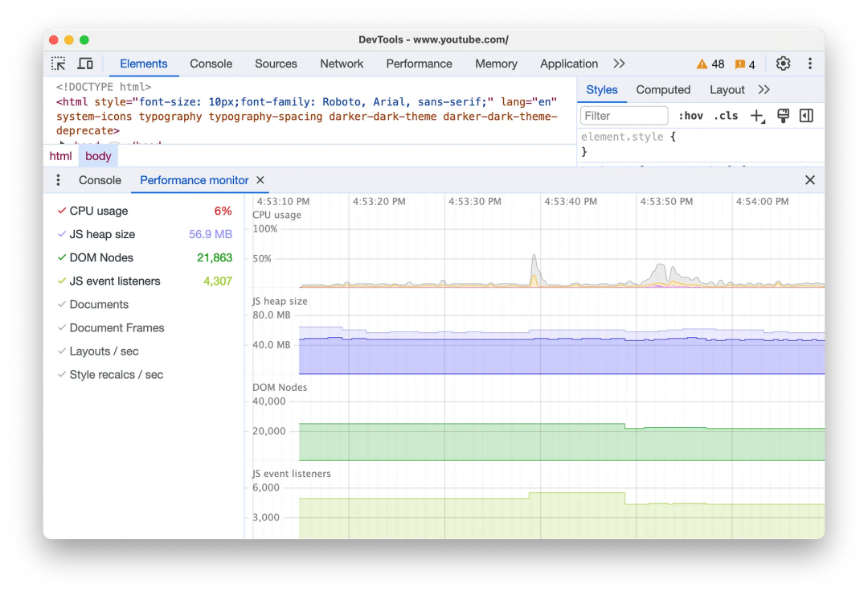The image size is (868, 596).
Task: Expand more Styles pane tabs chevron
Action: [764, 90]
